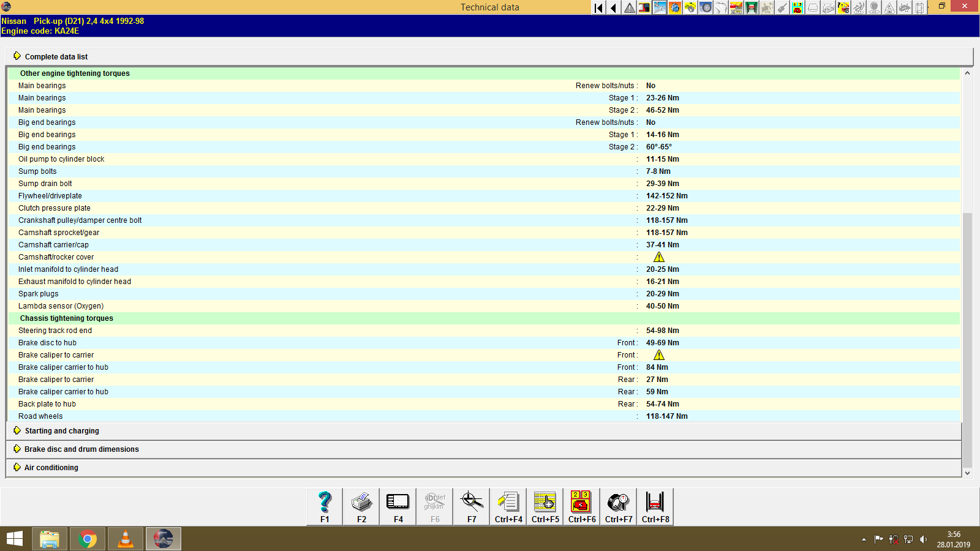Open the vehicle lift Ctrl+F8 icon
980x551 pixels.
tap(655, 505)
